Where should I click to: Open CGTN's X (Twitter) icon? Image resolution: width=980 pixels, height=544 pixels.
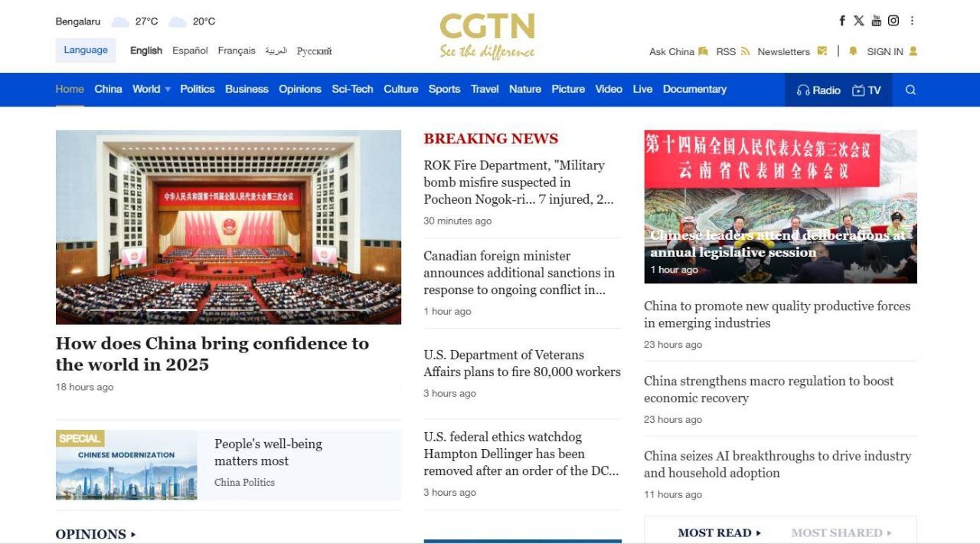tap(859, 21)
